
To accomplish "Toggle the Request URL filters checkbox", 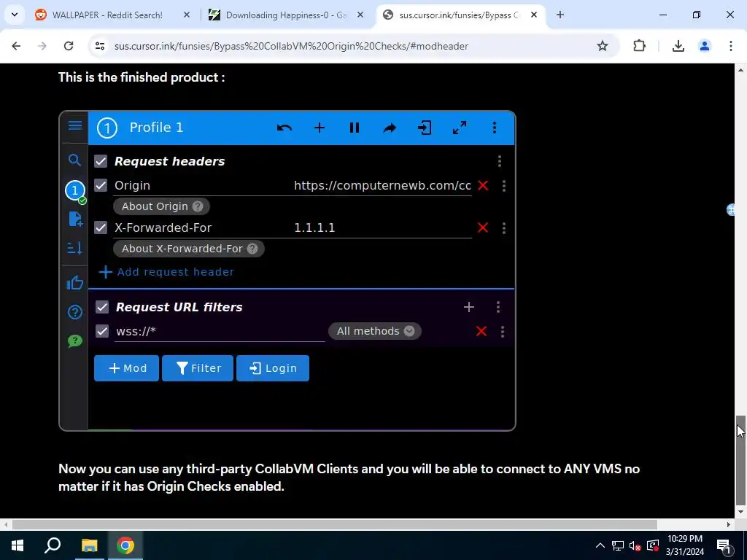I will 102,307.
